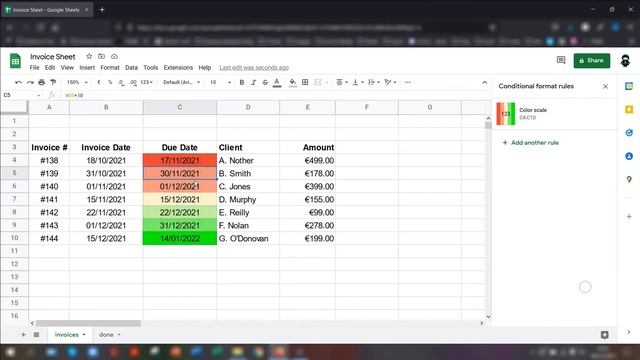The width and height of the screenshot is (640, 360).
Task: Toggle strikethrough formatting
Action: [265, 82]
